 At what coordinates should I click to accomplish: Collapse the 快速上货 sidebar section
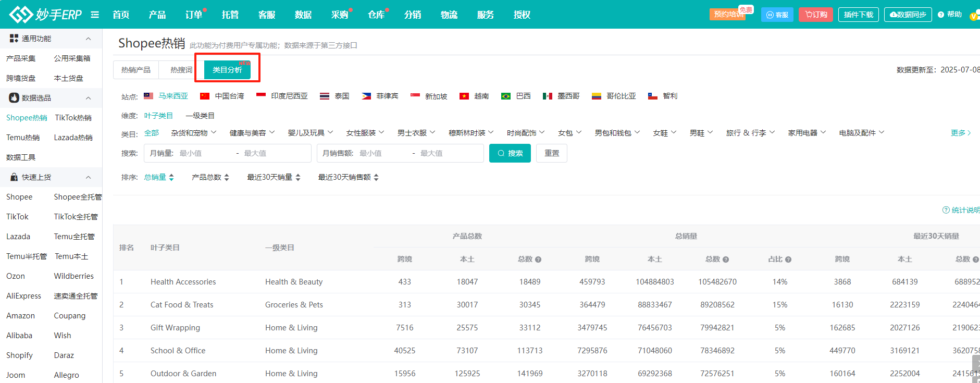click(x=89, y=177)
